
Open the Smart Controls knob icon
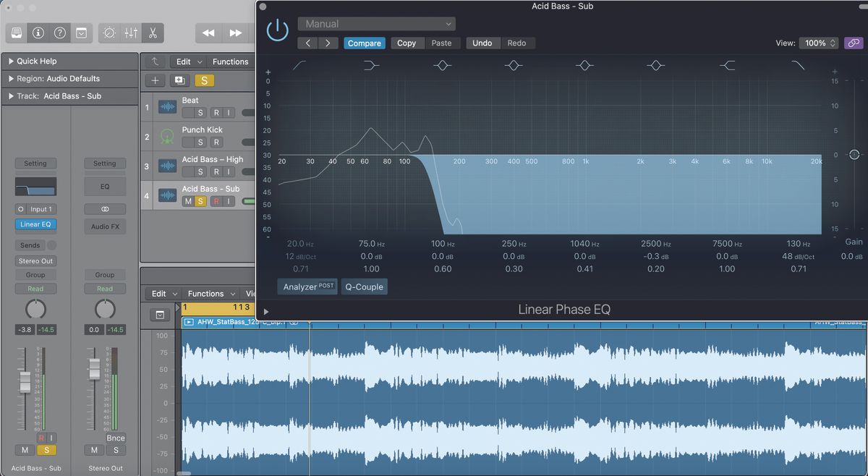pyautogui.click(x=109, y=33)
